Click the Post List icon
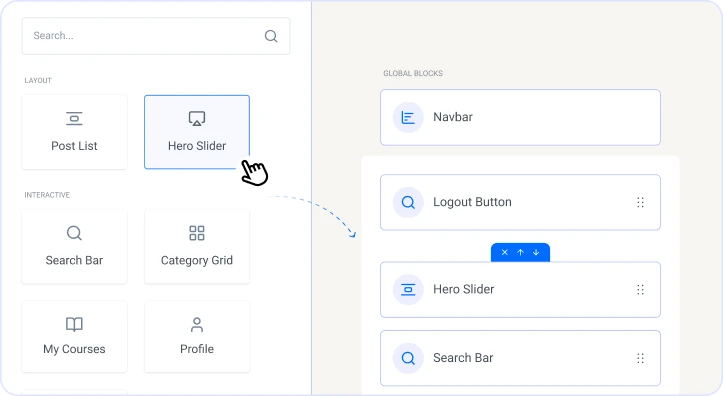 (x=74, y=118)
